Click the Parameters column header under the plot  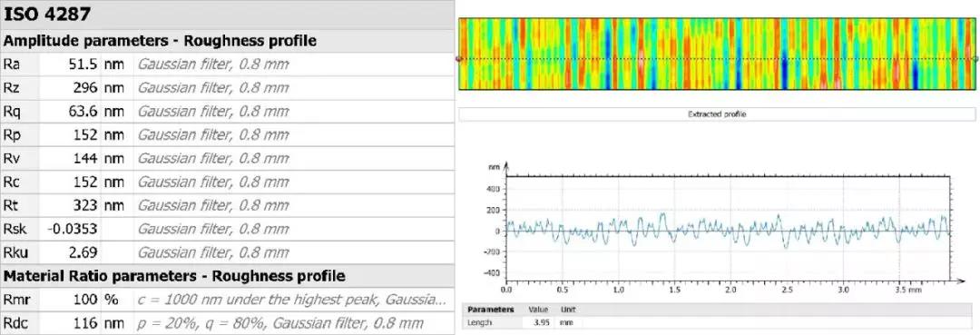[491, 310]
